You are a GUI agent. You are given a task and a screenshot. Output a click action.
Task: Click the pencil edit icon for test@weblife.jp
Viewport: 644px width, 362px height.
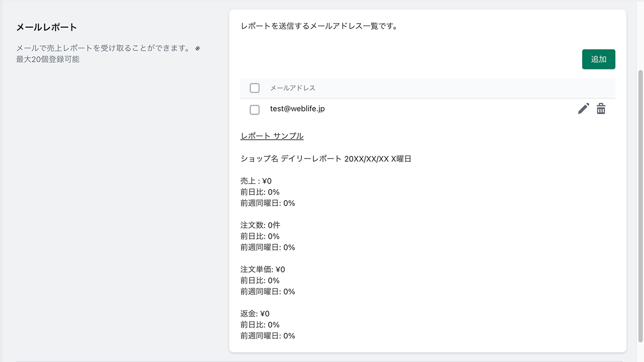coord(583,109)
